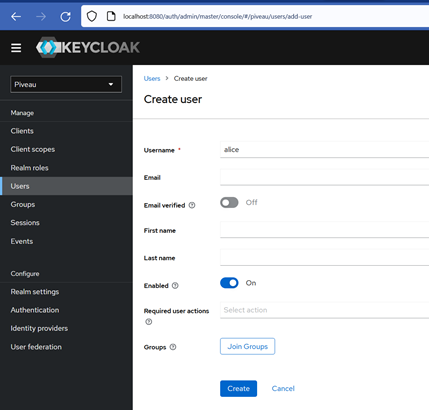Image resolution: width=429 pixels, height=410 pixels.
Task: Show help for Email verified
Action: pos(192,205)
